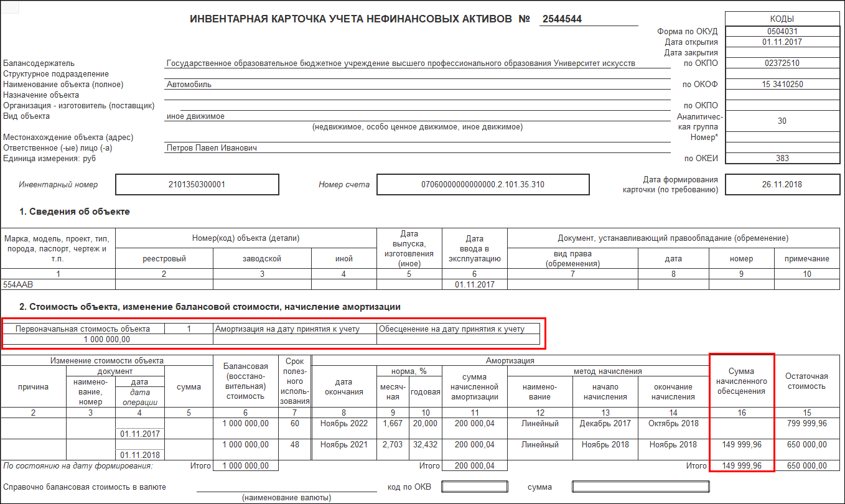Select object name Автомобиль
Viewport: 845px width, 504px height.
point(189,84)
